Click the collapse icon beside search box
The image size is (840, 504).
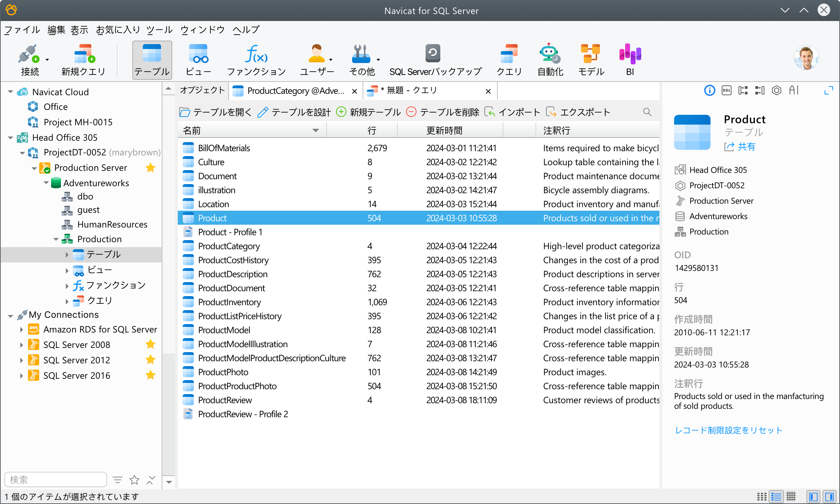(x=151, y=479)
